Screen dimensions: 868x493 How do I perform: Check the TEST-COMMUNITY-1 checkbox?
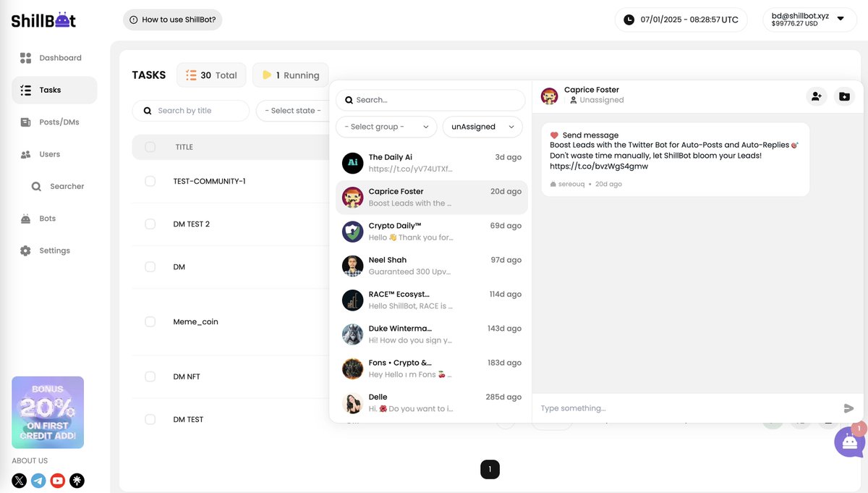150,181
